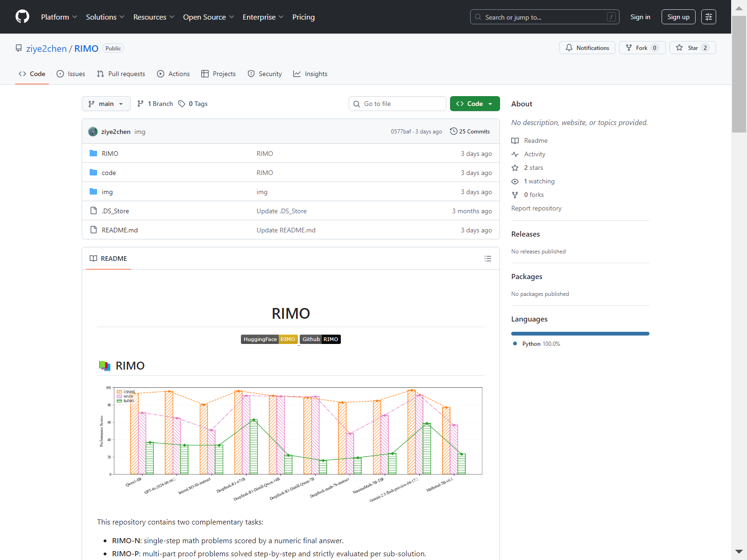Click the Github RIMO badge
Image resolution: width=747 pixels, height=560 pixels.
[320, 339]
